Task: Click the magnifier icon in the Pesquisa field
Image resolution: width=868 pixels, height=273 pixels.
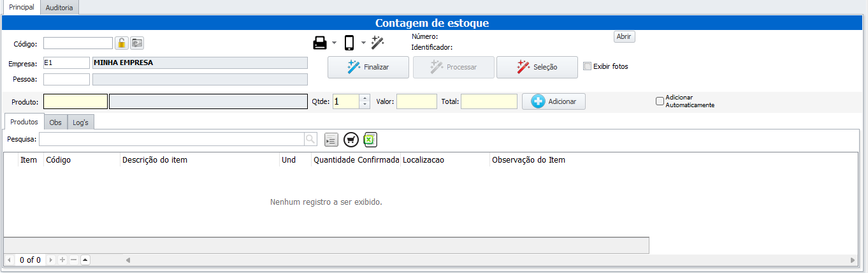Action: pyautogui.click(x=310, y=139)
